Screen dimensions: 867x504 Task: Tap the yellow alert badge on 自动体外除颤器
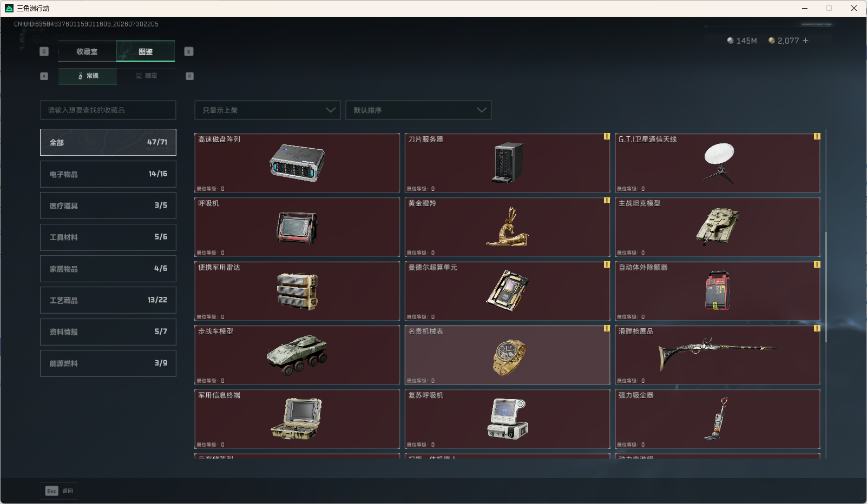click(x=817, y=264)
